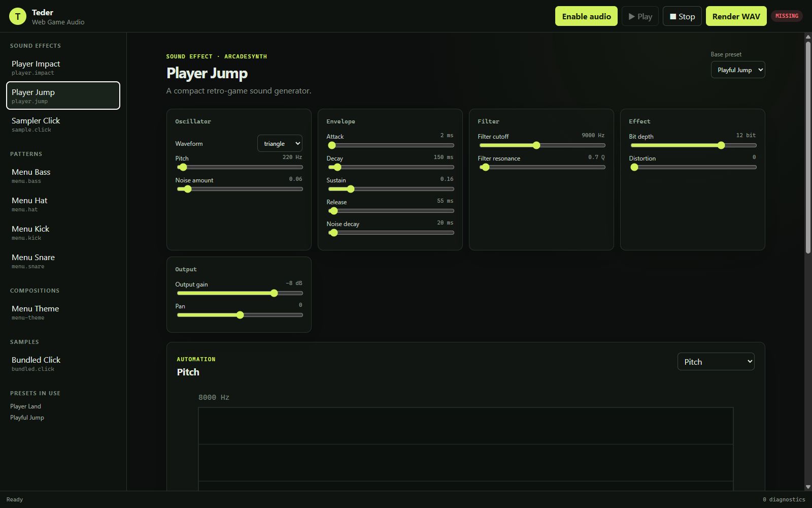The width and height of the screenshot is (812, 508).
Task: Open the Waveform triangle dropdown
Action: (x=280, y=143)
